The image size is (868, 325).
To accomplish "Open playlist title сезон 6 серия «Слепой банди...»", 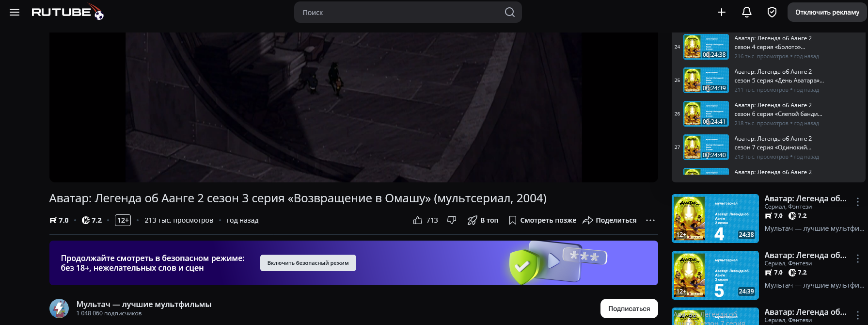I will 778,110.
